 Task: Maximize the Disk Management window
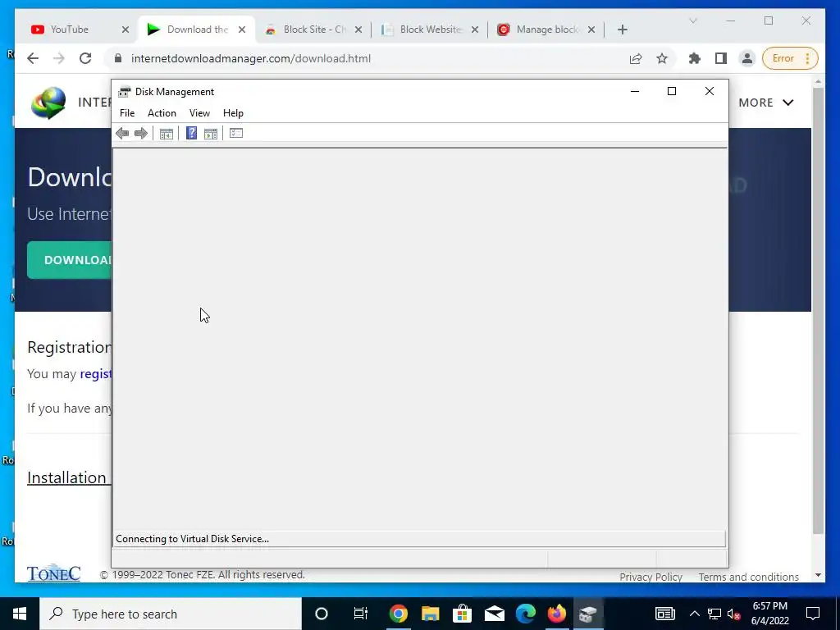pyautogui.click(x=671, y=92)
